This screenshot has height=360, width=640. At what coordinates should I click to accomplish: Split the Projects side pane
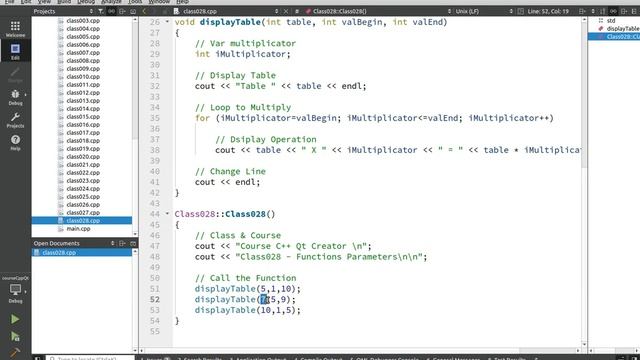coord(122,11)
